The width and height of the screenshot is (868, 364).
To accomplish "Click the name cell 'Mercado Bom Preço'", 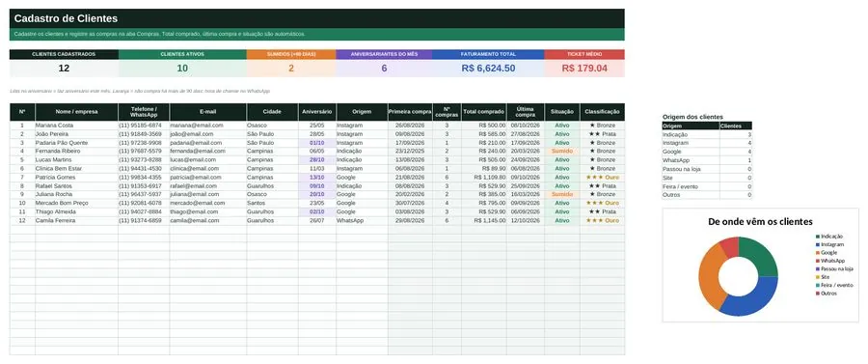I will point(76,203).
